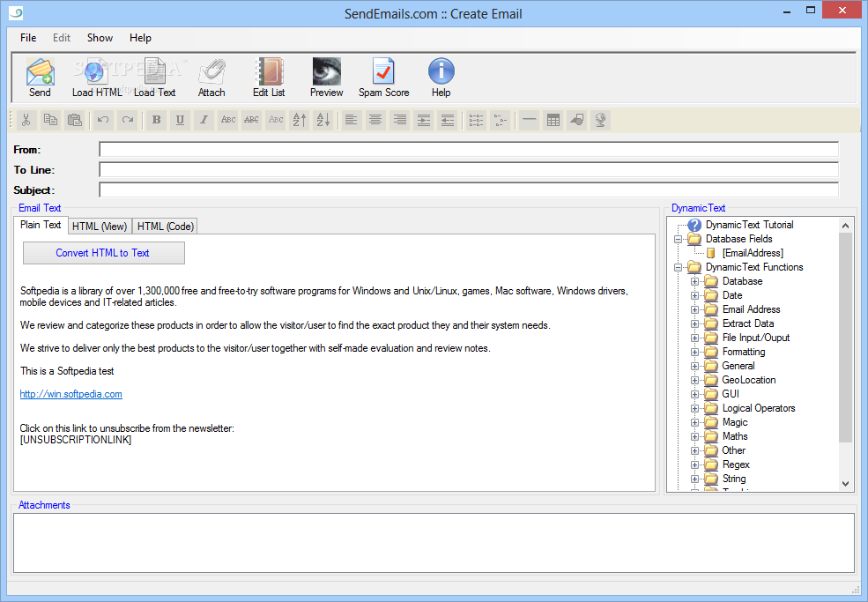868x602 pixels.
Task: Click the DynamicText tree scrollbar down arrow
Action: coord(845,484)
